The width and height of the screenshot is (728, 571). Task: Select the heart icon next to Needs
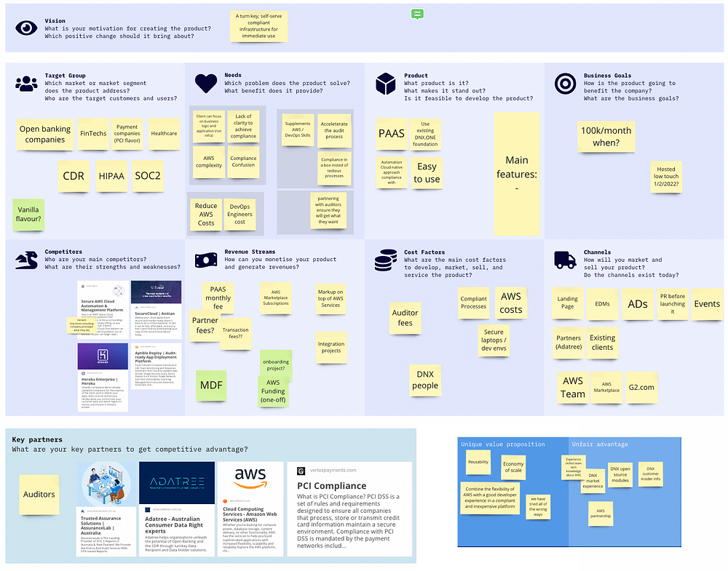[206, 84]
